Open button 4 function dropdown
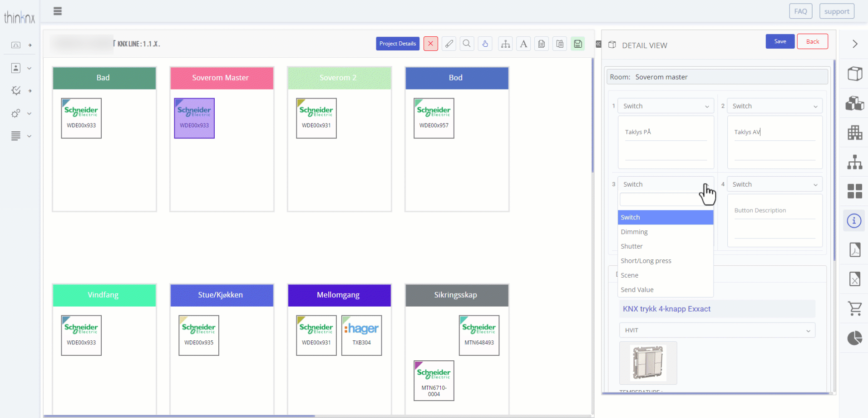This screenshot has width=868, height=418. pos(775,184)
